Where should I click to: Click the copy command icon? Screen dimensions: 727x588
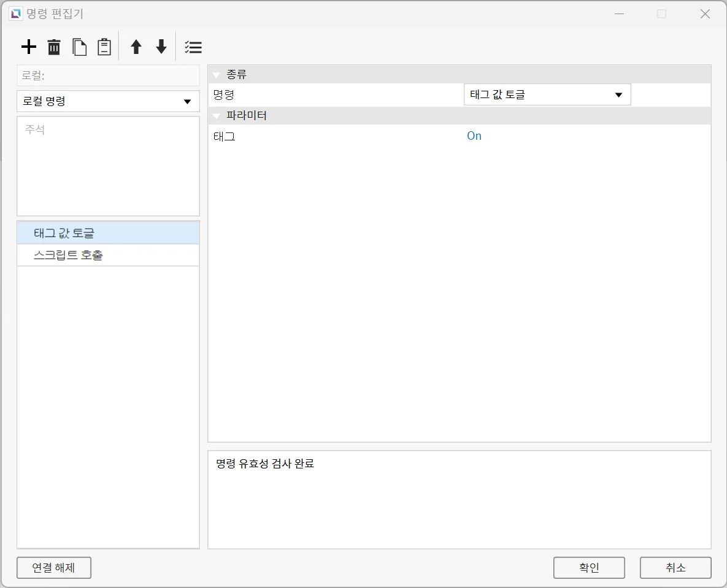tap(80, 47)
